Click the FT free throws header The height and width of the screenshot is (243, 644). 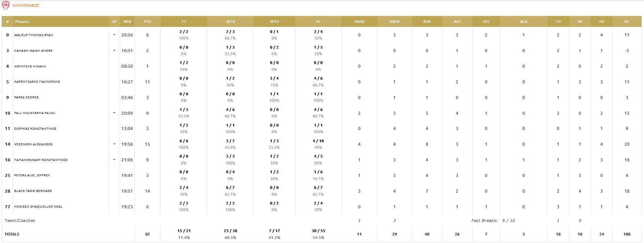(x=184, y=22)
